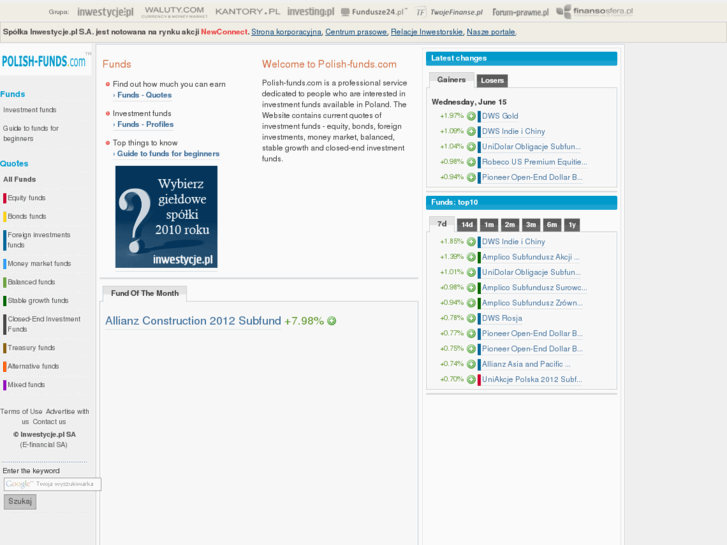Image resolution: width=727 pixels, height=545 pixels.
Task: Open Centrum prasowe link
Action: point(356,32)
